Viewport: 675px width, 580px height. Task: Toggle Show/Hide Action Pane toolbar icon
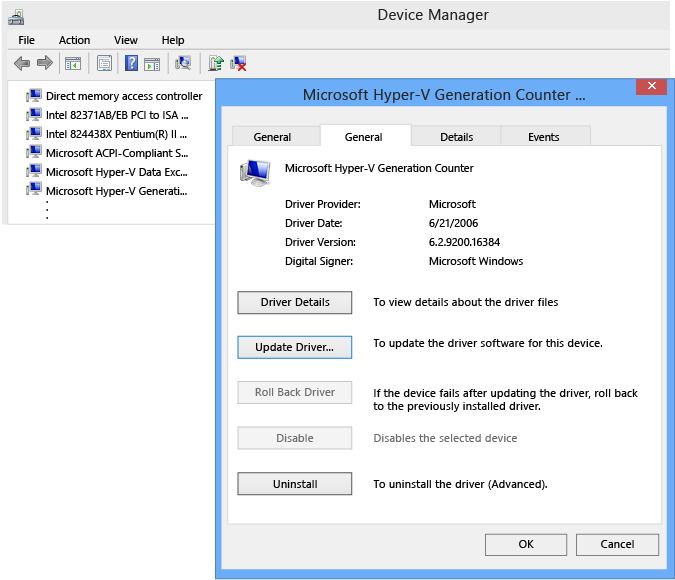[152, 64]
